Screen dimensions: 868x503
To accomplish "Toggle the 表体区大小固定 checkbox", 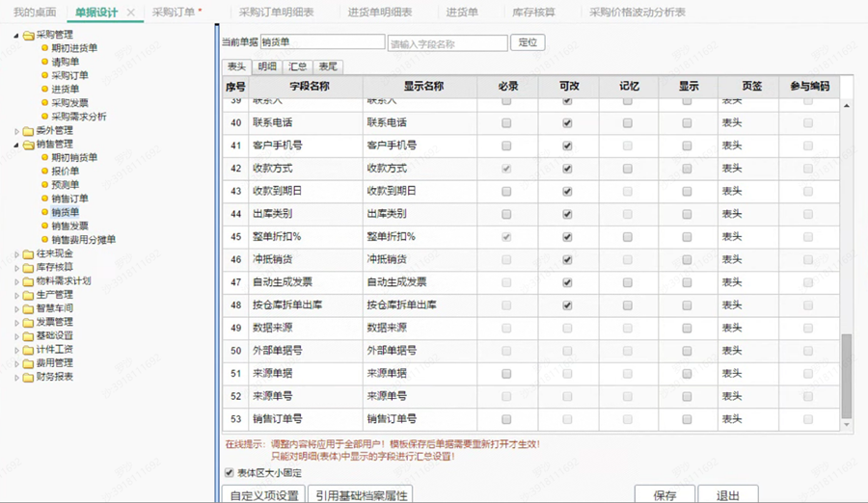I will tap(230, 472).
